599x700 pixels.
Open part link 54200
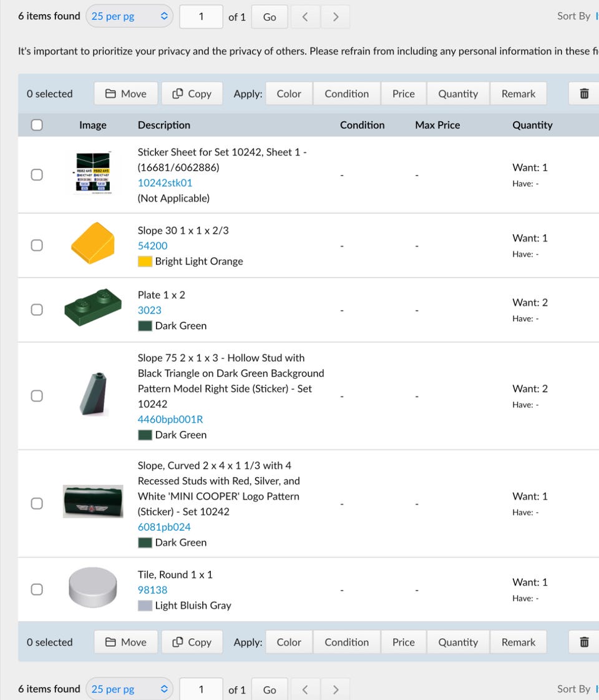click(x=153, y=246)
